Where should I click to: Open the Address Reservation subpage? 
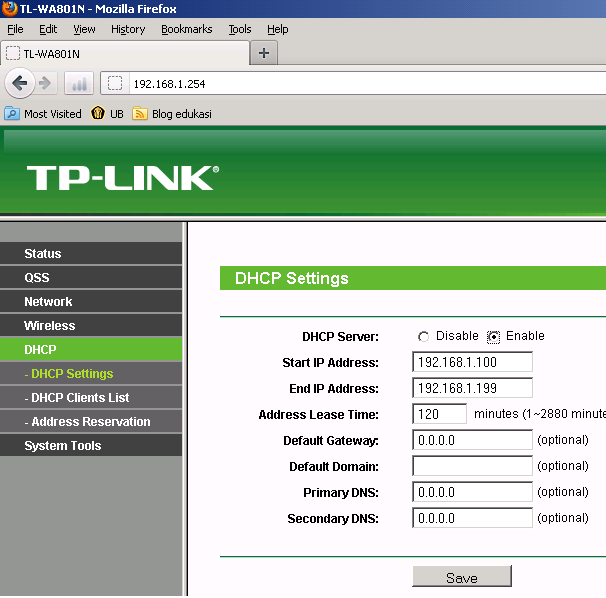coord(91,421)
